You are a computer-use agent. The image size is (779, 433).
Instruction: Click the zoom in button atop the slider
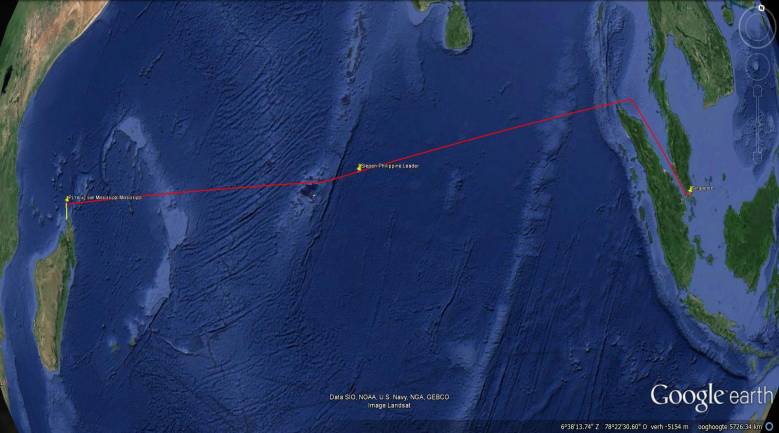758,90
